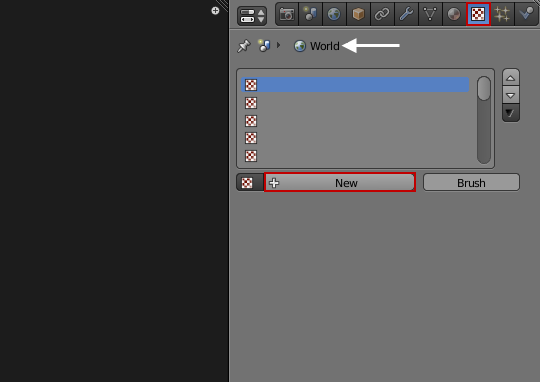Select the Texture checkerboard tab
The image size is (540, 382).
coord(478,14)
